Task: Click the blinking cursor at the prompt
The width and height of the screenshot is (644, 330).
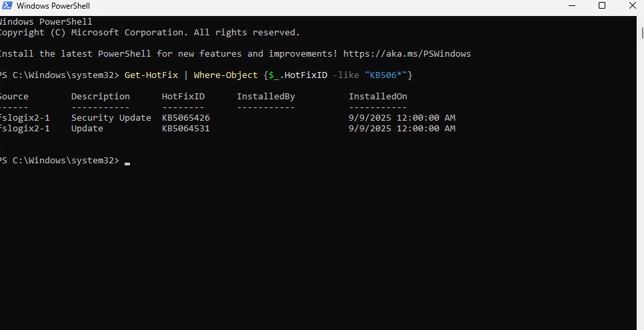Action: pyautogui.click(x=127, y=161)
